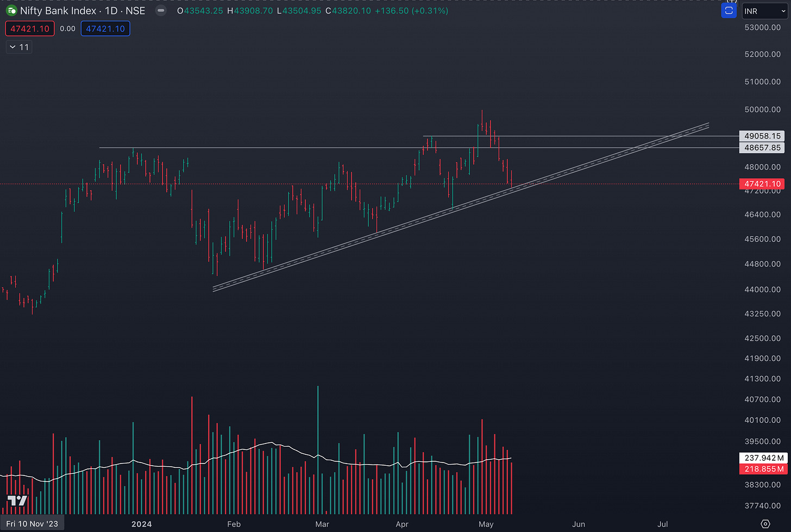Image resolution: width=791 pixels, height=532 pixels.
Task: Click the red 218.855 M volume label
Action: tap(763, 468)
